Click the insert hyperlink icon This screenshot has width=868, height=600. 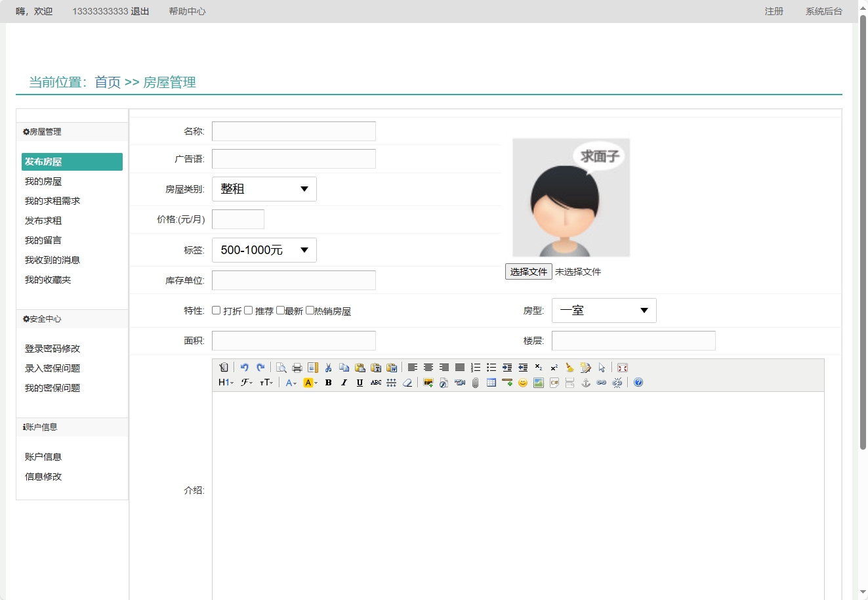[x=600, y=382]
